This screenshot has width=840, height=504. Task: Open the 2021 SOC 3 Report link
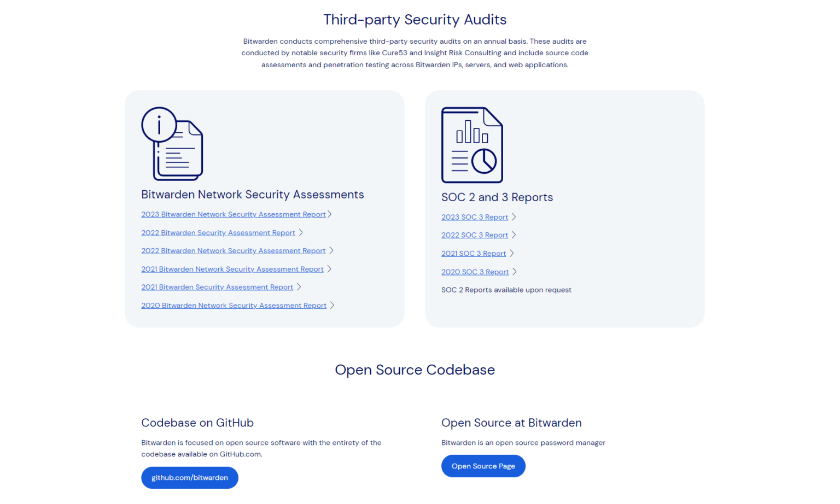click(474, 254)
